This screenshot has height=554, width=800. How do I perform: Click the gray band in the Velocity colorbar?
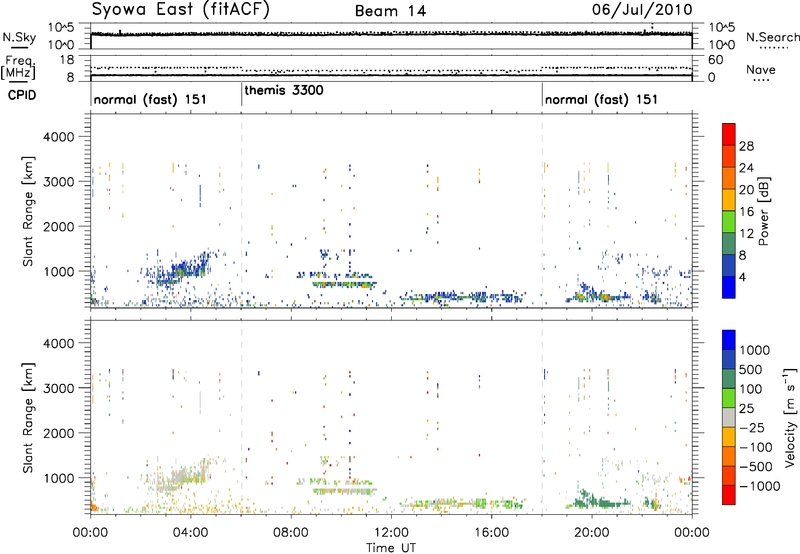coord(729,417)
